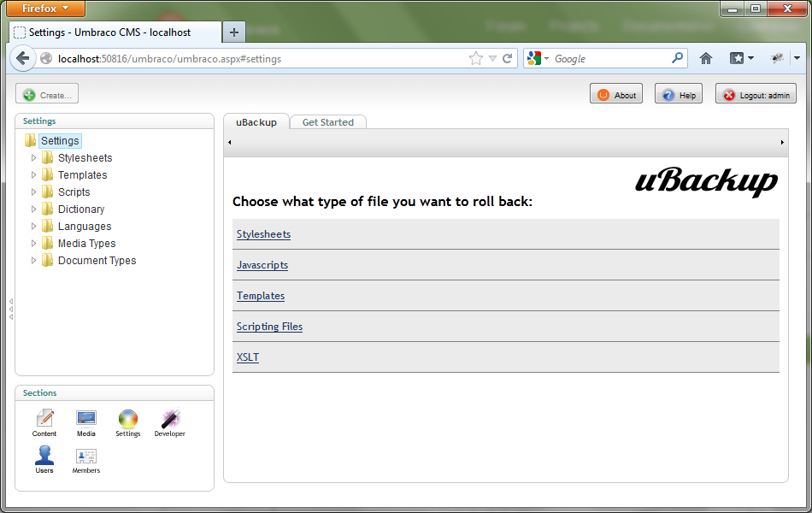Screen dimensions: 812x513
Task: Expand the Document Types tree node
Action: (33, 260)
